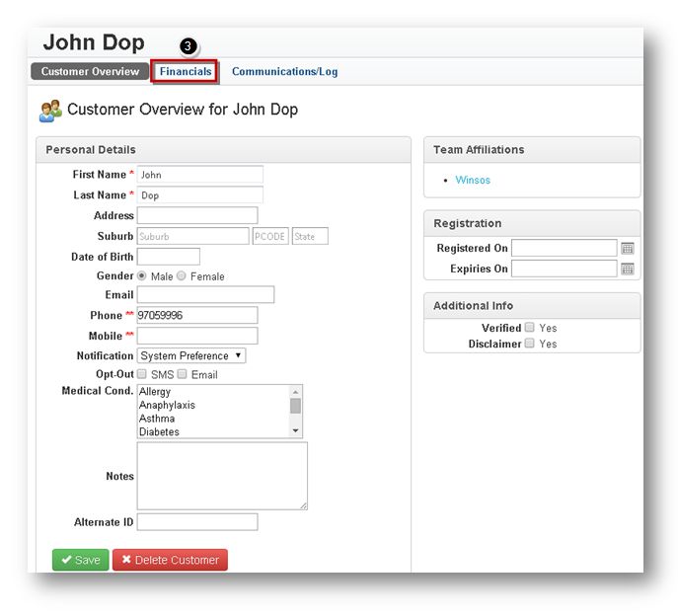Focus the Date of Birth field
678x616 pixels.
point(168,257)
